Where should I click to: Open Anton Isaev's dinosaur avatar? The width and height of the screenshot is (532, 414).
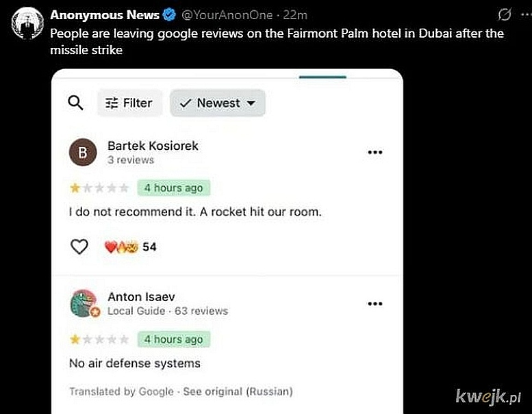[x=84, y=303]
